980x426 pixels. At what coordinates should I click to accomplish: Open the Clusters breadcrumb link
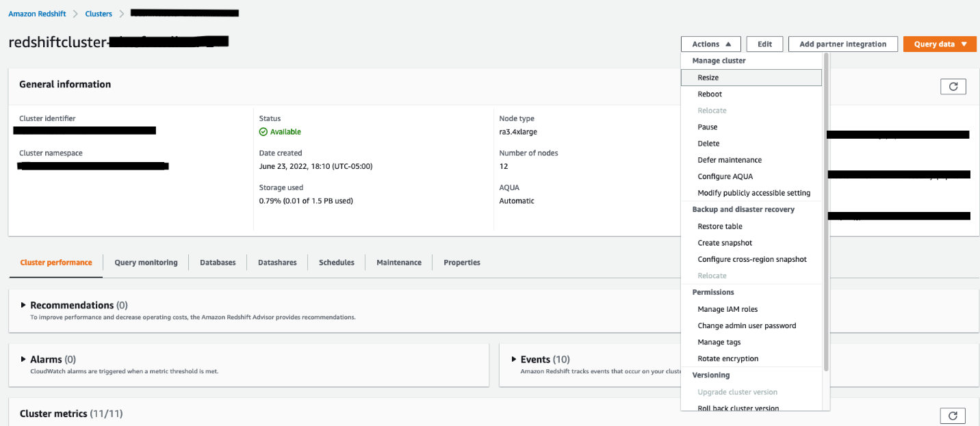99,14
